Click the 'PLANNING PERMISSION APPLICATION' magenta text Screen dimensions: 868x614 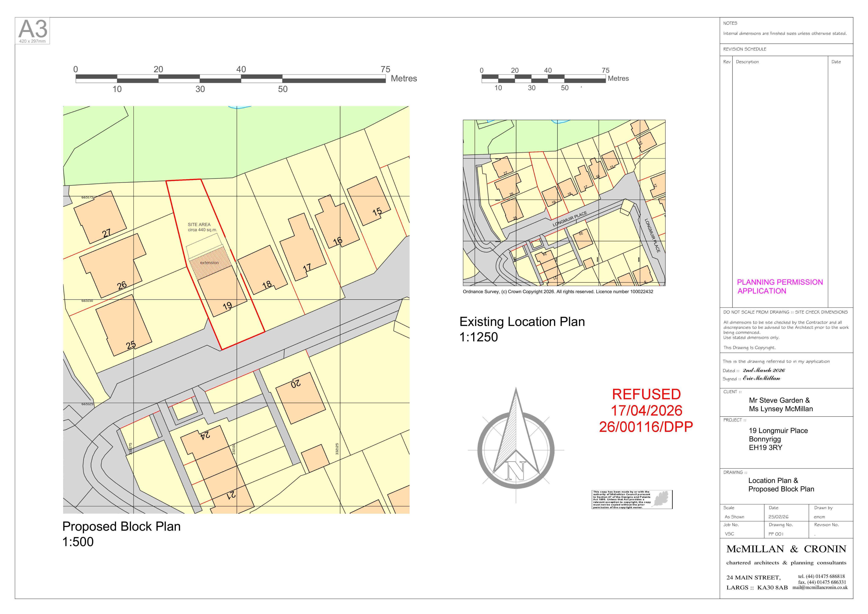click(780, 286)
